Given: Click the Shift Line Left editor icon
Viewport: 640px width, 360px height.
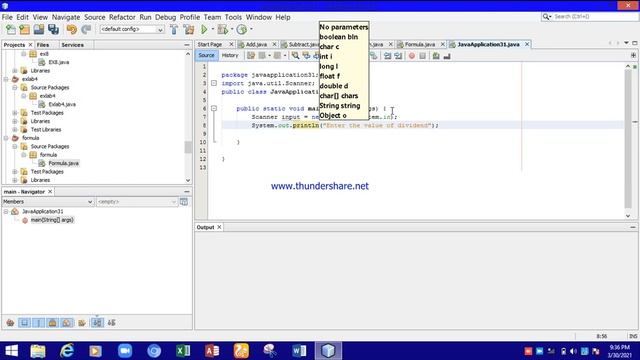Looking at the screenshot, I should click(x=387, y=56).
